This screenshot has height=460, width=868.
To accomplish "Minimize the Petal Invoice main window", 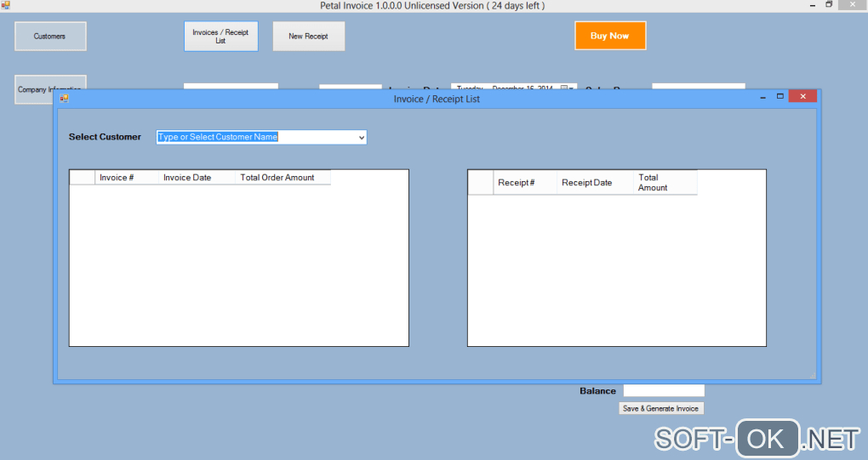I will pos(813,5).
